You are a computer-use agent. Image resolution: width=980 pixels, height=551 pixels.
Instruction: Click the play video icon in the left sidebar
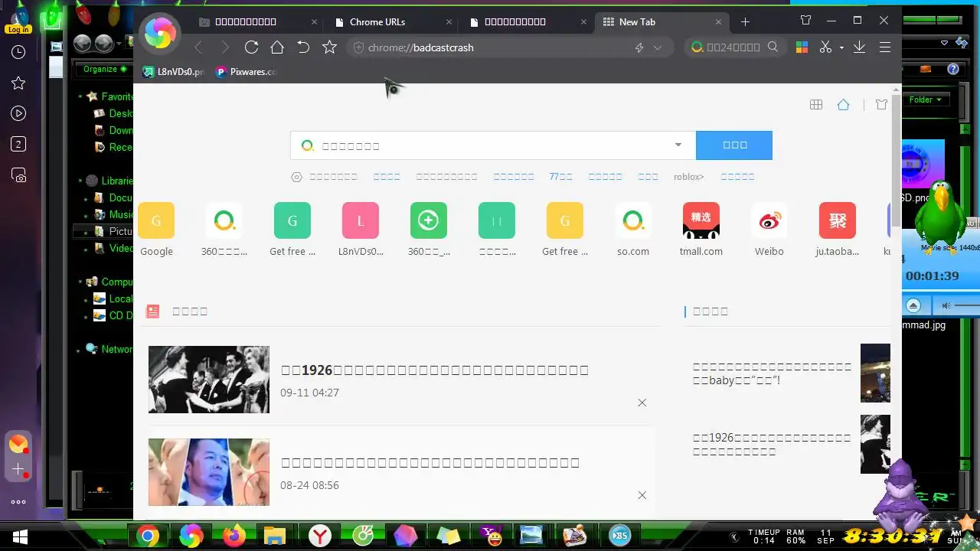pos(18,113)
